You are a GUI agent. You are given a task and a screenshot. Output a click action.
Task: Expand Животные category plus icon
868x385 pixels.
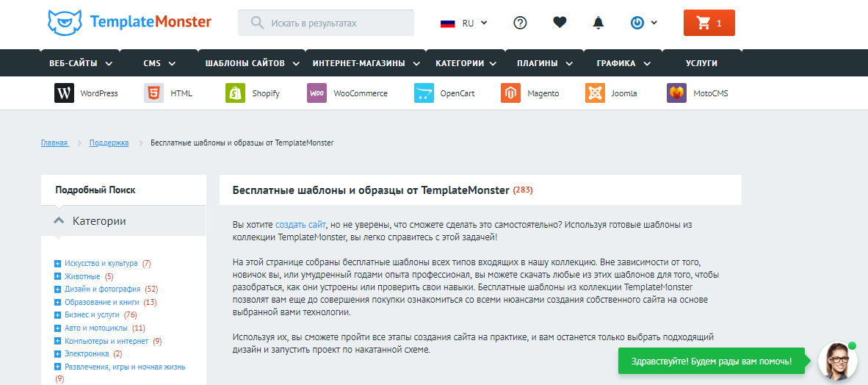coord(57,276)
